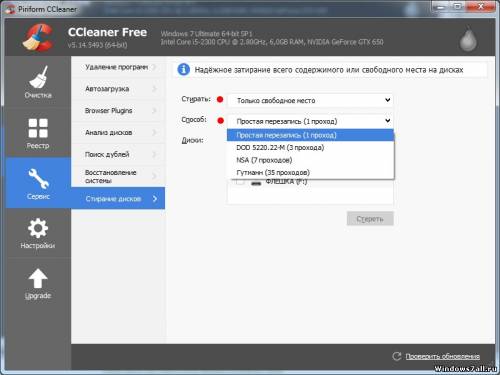Click Проверить обновления link

[443, 356]
